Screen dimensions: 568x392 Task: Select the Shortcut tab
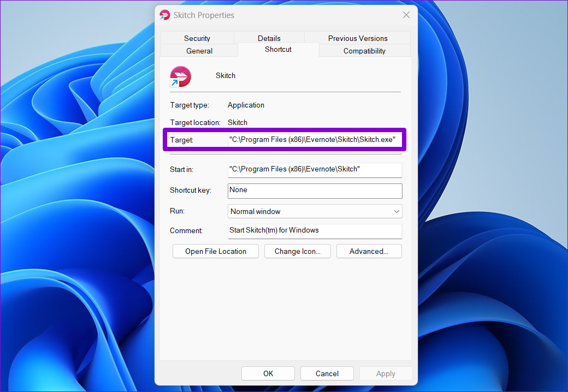tap(278, 50)
